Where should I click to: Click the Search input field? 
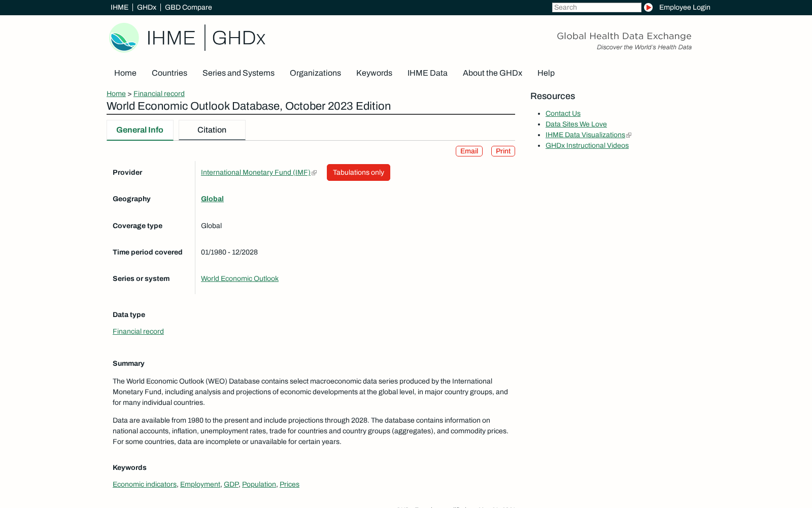tap(596, 7)
